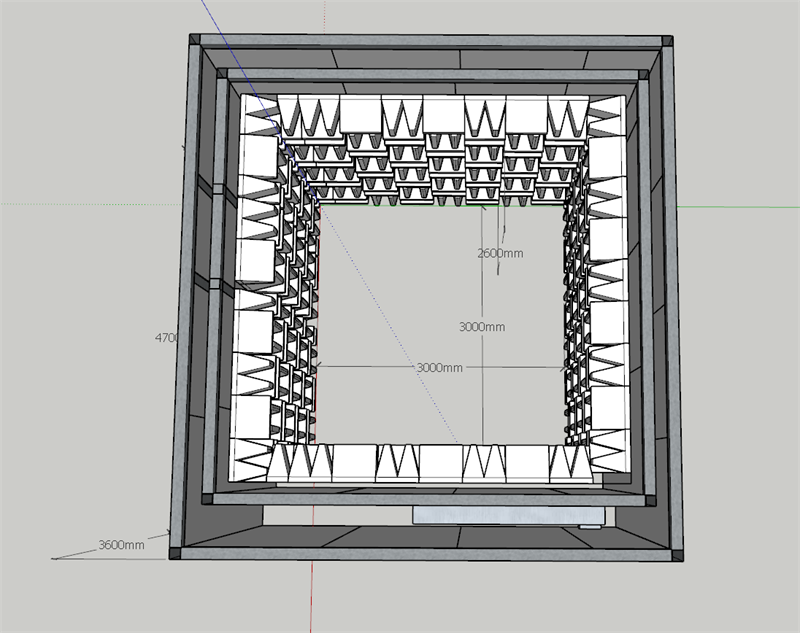Select the horizontal 3000mm dimension text
This screenshot has width=800, height=633.
(x=439, y=367)
